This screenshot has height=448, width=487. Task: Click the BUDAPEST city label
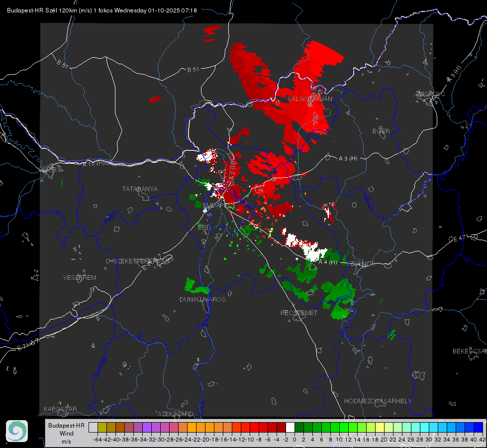click(219, 205)
